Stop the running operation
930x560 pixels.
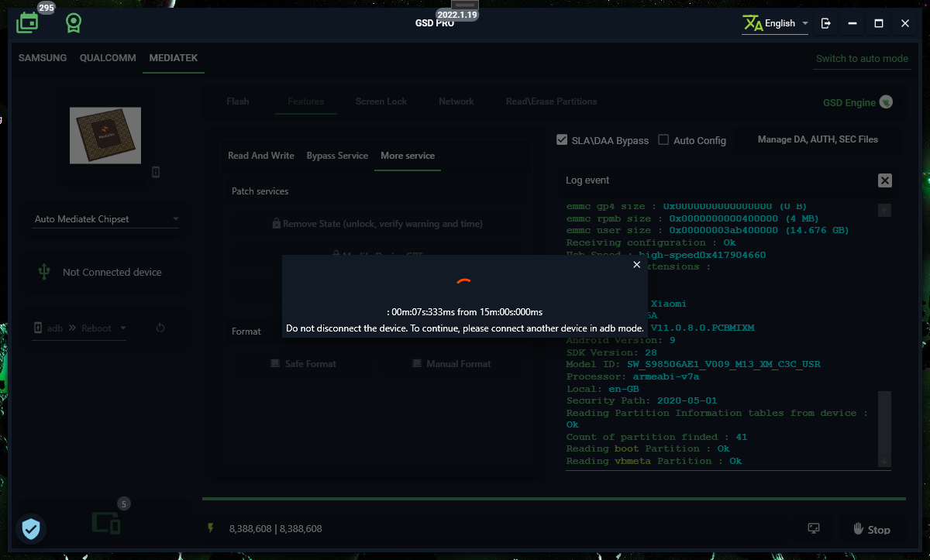[x=872, y=529]
